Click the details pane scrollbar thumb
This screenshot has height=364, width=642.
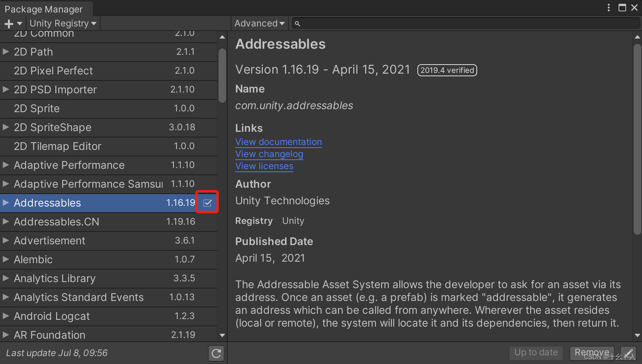(x=637, y=139)
